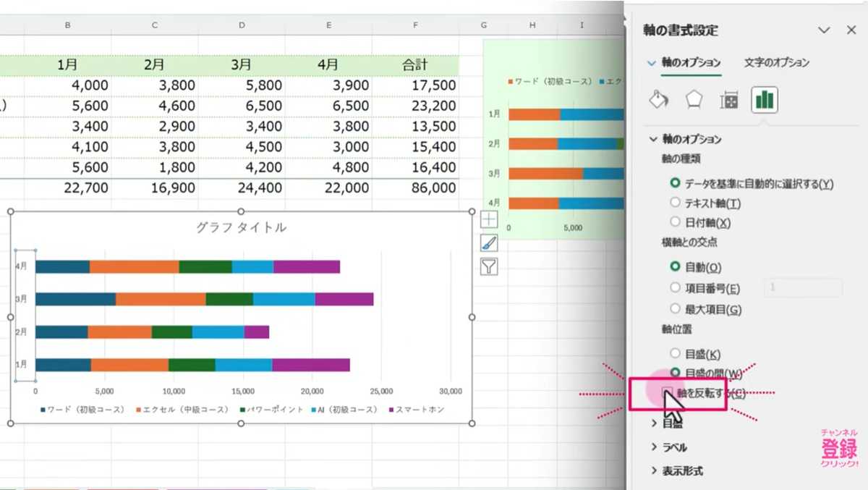Collapse the pane with the chevron icon
The height and width of the screenshot is (490, 868).
click(824, 30)
